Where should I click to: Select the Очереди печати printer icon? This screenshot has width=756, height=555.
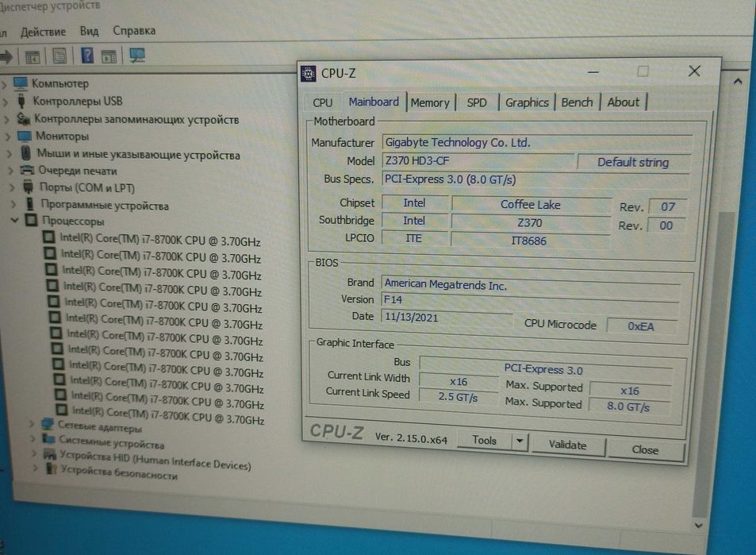coord(27,171)
